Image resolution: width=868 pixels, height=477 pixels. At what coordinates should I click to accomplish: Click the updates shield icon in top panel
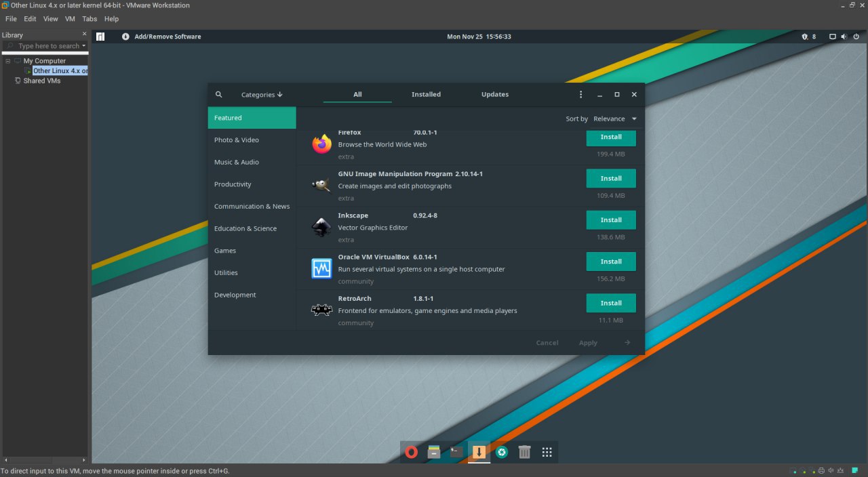[805, 37]
